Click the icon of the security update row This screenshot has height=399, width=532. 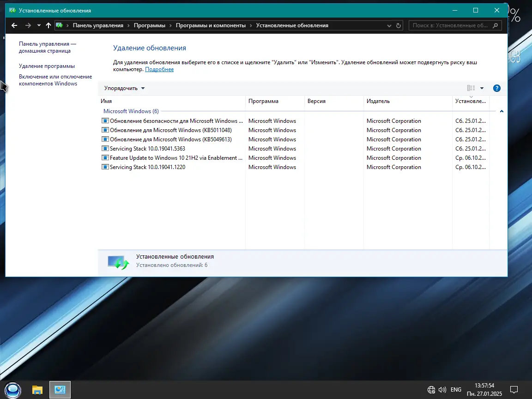105,121
